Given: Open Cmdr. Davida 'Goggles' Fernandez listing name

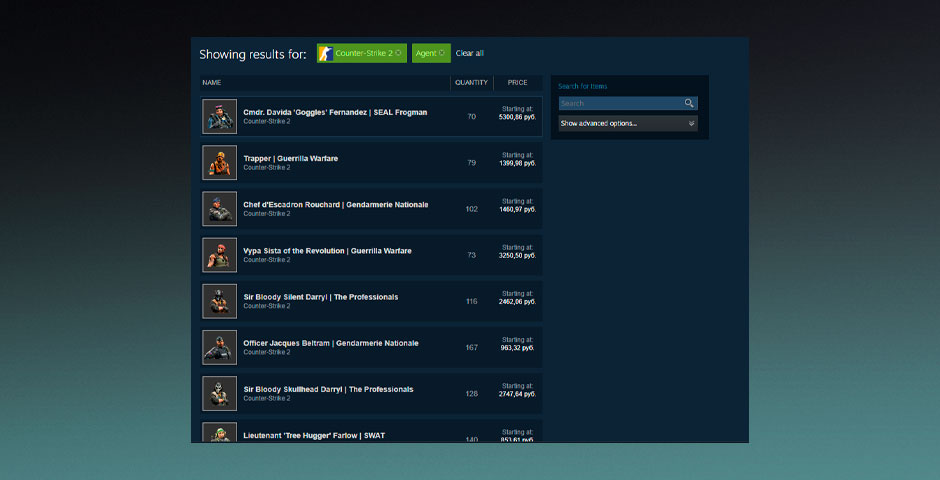Looking at the screenshot, I should tap(335, 112).
